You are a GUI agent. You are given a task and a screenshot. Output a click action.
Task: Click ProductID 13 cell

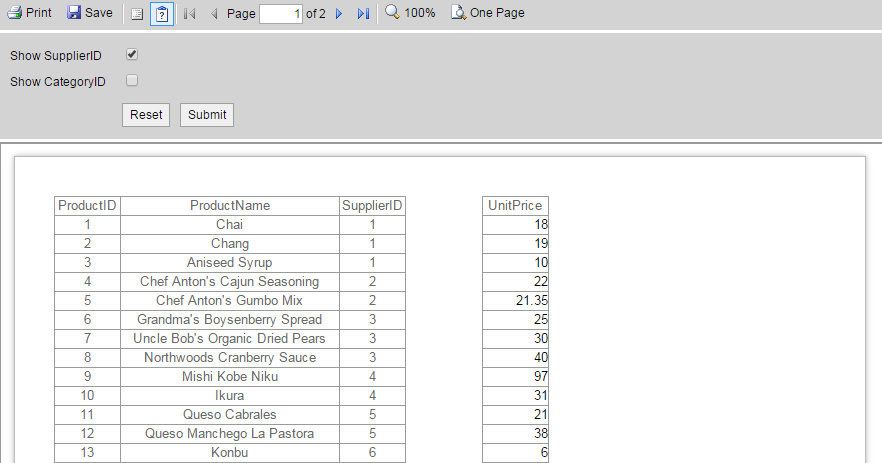87,453
